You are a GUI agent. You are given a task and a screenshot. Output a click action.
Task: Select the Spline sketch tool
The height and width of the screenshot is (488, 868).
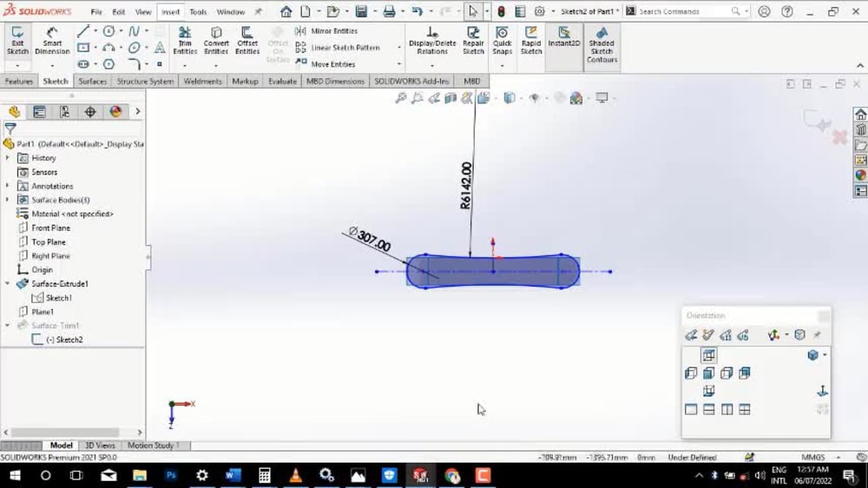pyautogui.click(x=134, y=31)
